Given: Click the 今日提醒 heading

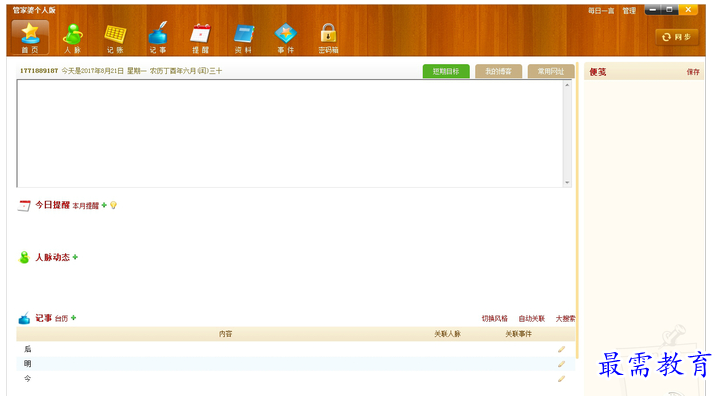Looking at the screenshot, I should [52, 205].
